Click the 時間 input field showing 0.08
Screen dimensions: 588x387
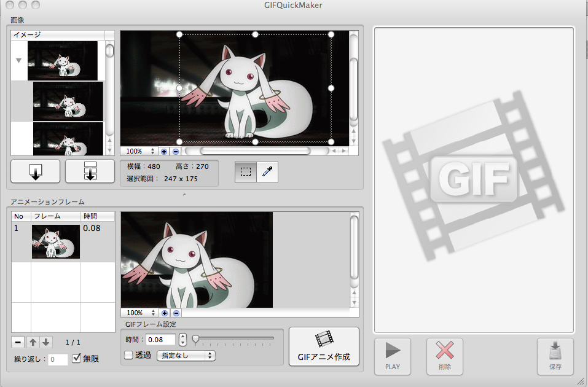[160, 340]
